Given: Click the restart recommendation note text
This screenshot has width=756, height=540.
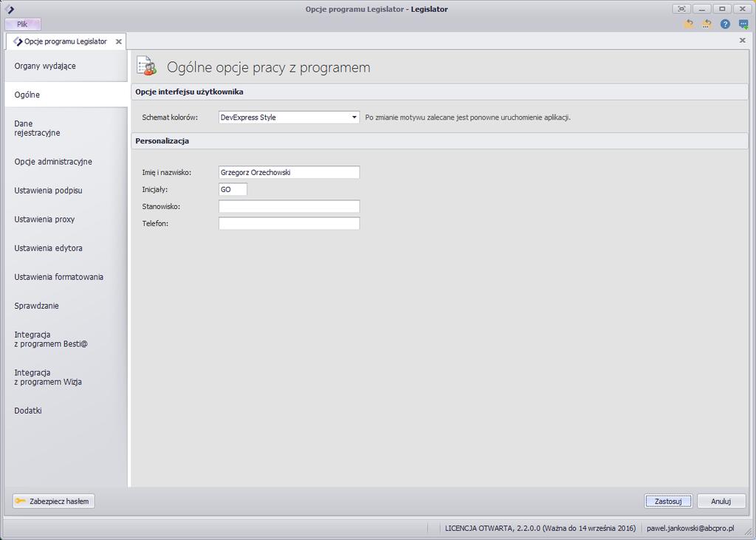Looking at the screenshot, I should 467,117.
